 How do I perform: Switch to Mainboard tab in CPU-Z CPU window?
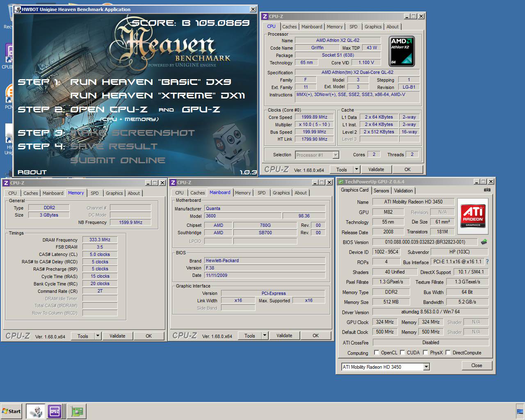pos(312,27)
